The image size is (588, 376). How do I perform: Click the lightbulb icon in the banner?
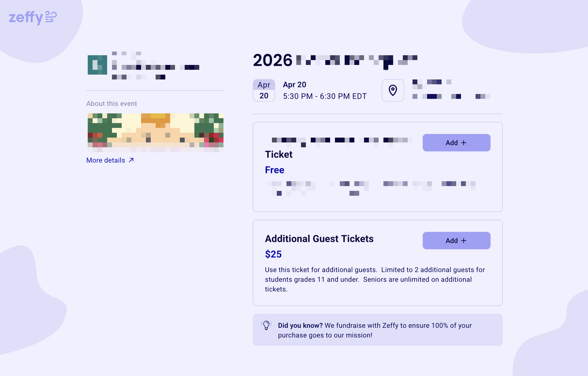[266, 325]
